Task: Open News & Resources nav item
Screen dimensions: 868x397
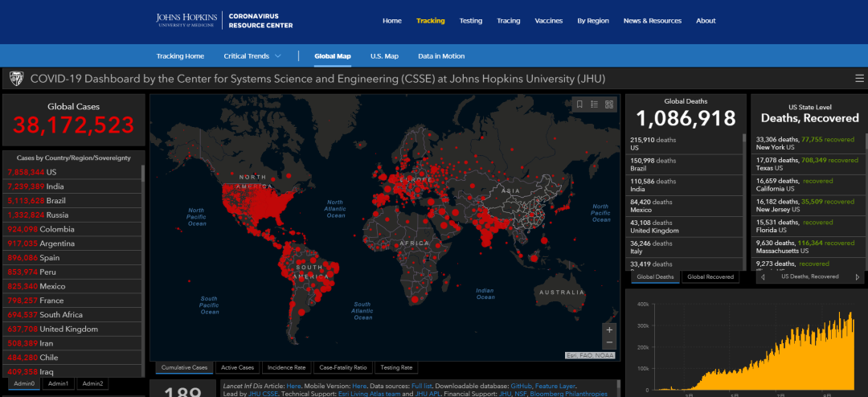Action: point(652,20)
